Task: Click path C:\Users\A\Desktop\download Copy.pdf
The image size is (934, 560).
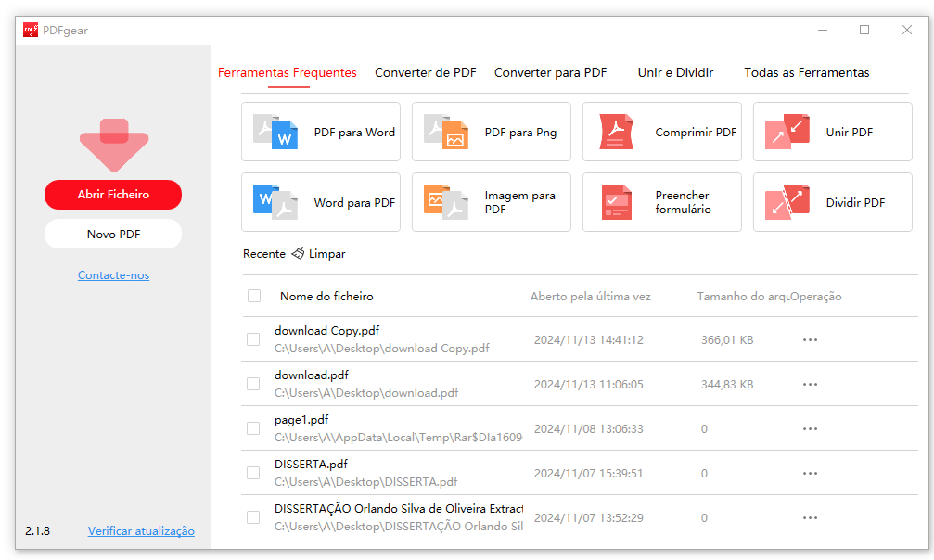Action: 382,349
